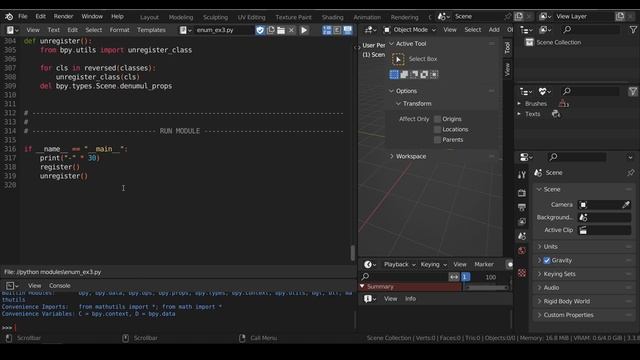Click the Scene Collection icon

pyautogui.click(x=529, y=42)
